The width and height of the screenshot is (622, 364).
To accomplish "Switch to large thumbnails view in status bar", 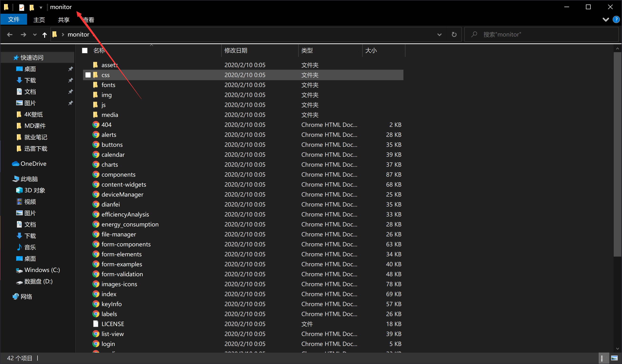I will [614, 358].
